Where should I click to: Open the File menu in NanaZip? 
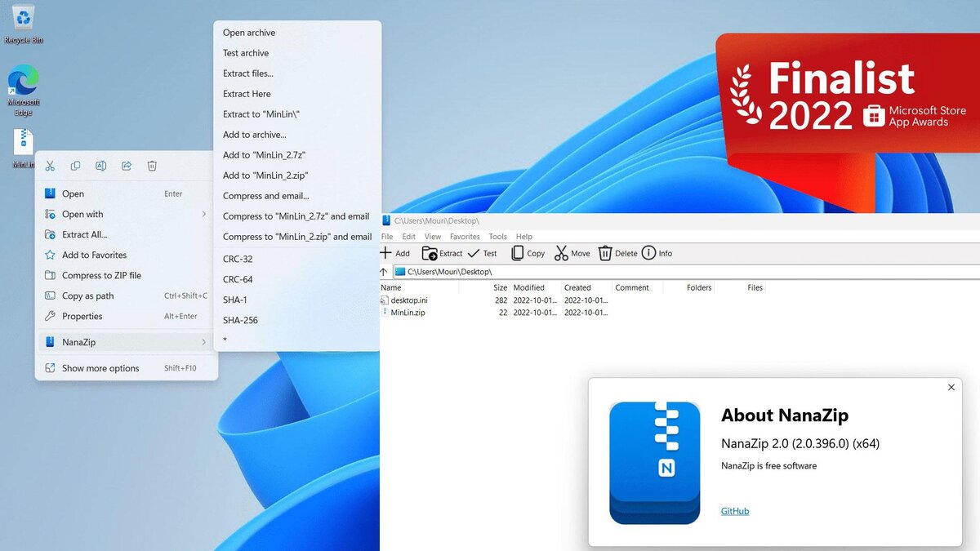pos(387,237)
